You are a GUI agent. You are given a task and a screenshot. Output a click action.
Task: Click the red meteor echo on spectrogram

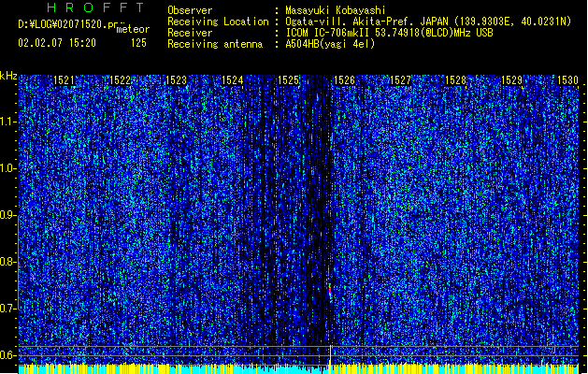click(x=330, y=291)
